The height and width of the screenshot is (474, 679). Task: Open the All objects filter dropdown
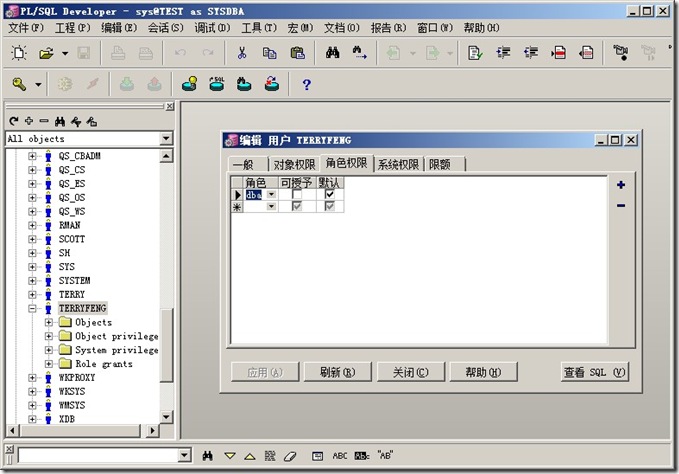pyautogui.click(x=166, y=139)
